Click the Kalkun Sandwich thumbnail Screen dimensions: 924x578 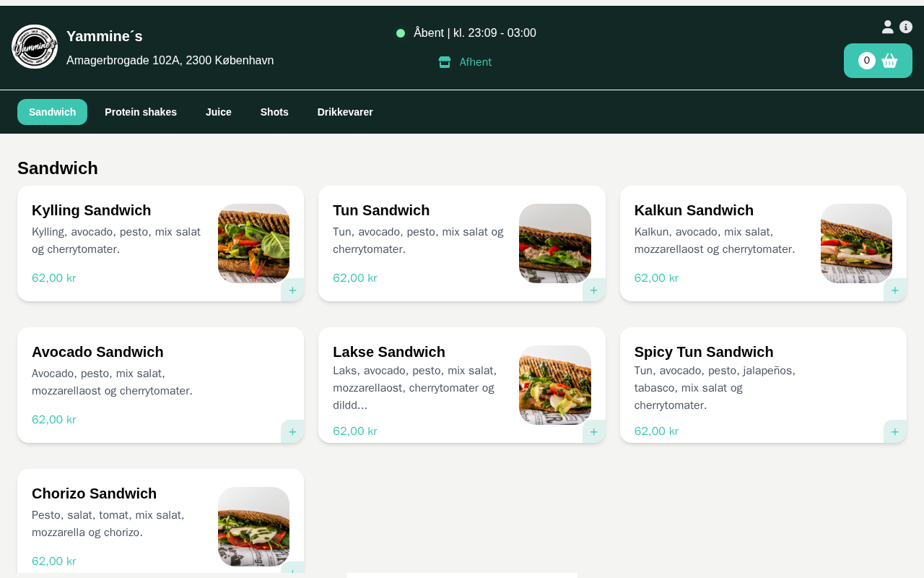pyautogui.click(x=856, y=243)
